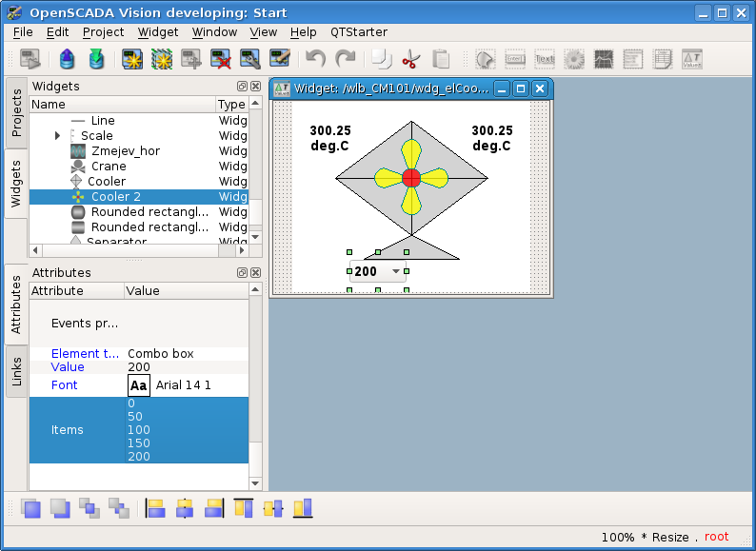The height and width of the screenshot is (551, 756).
Task: Click the Redo arrow in the toolbar
Action: click(x=345, y=59)
